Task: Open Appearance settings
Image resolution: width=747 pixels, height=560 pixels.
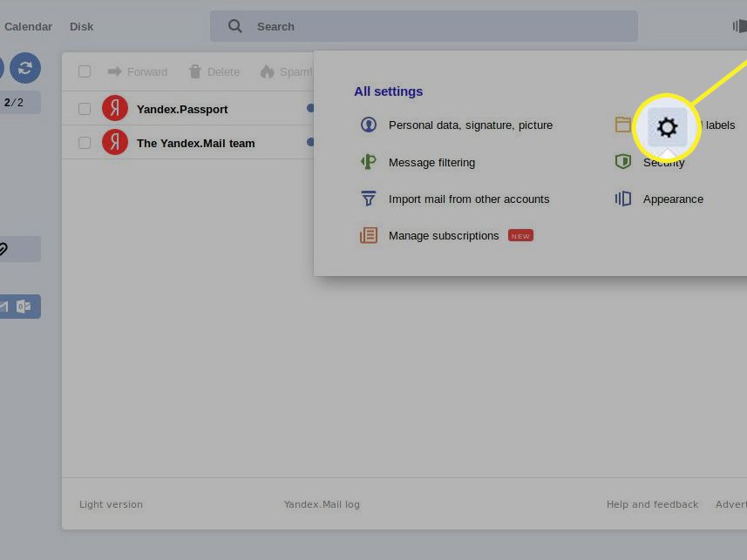Action: [673, 199]
